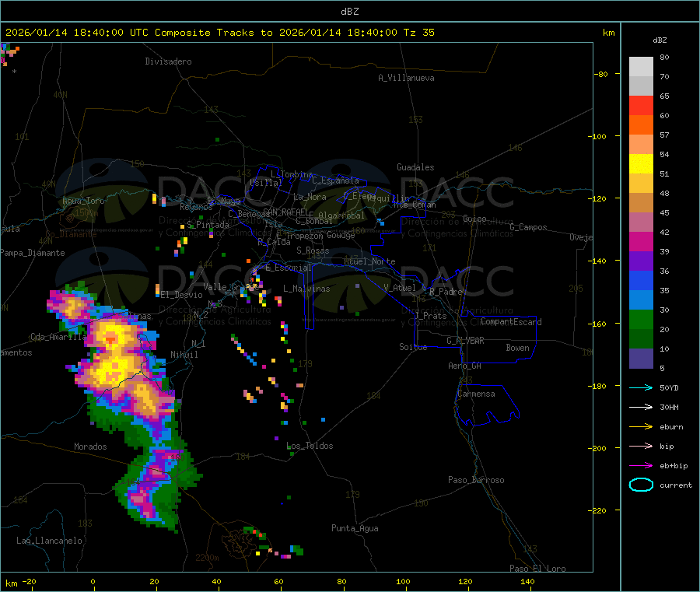Select the white 80 dBZ color swatch
700x592 pixels.
click(641, 67)
